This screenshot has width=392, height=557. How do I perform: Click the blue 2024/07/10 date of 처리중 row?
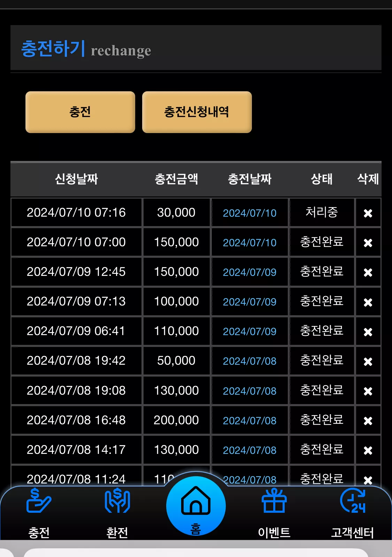(249, 213)
